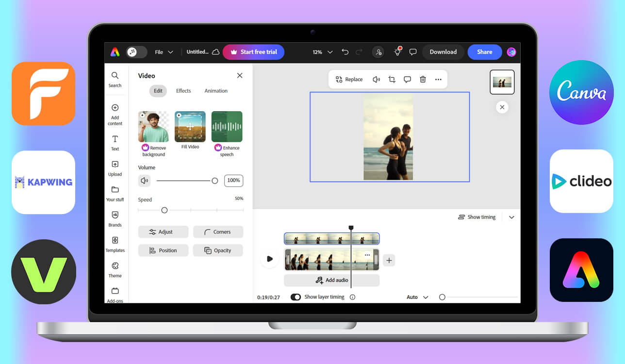Click the Show timing button
The height and width of the screenshot is (364, 625).
click(477, 217)
